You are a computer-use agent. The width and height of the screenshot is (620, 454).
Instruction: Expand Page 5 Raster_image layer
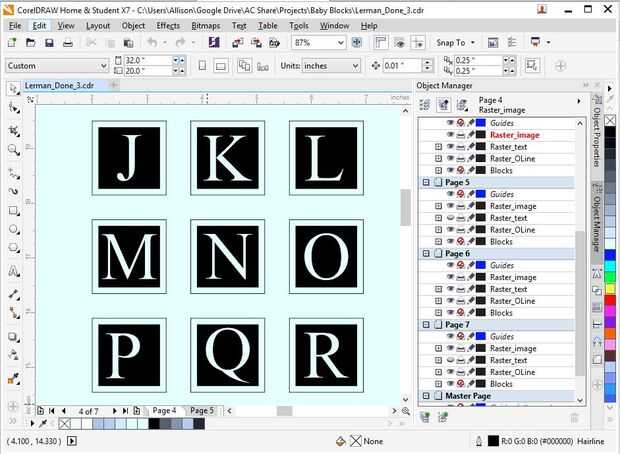(x=439, y=206)
